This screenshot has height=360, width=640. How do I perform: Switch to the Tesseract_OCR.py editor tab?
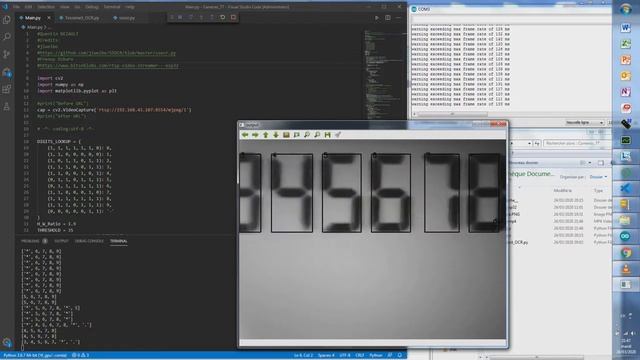(x=82, y=18)
